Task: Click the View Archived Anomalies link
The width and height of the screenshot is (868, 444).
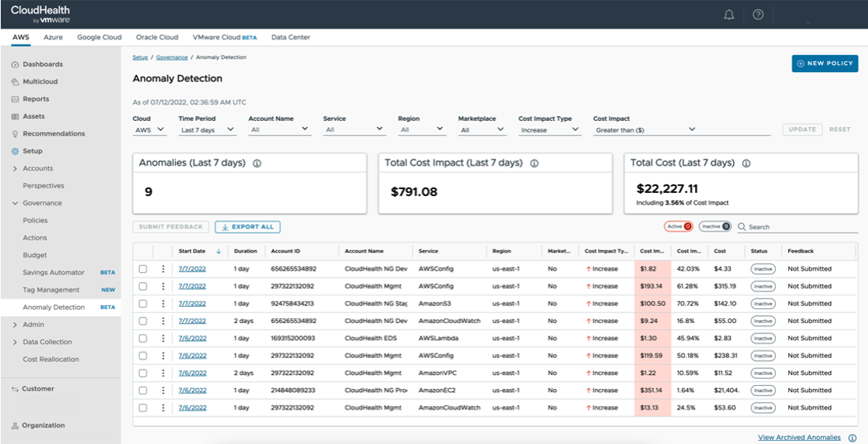Action: tap(799, 438)
